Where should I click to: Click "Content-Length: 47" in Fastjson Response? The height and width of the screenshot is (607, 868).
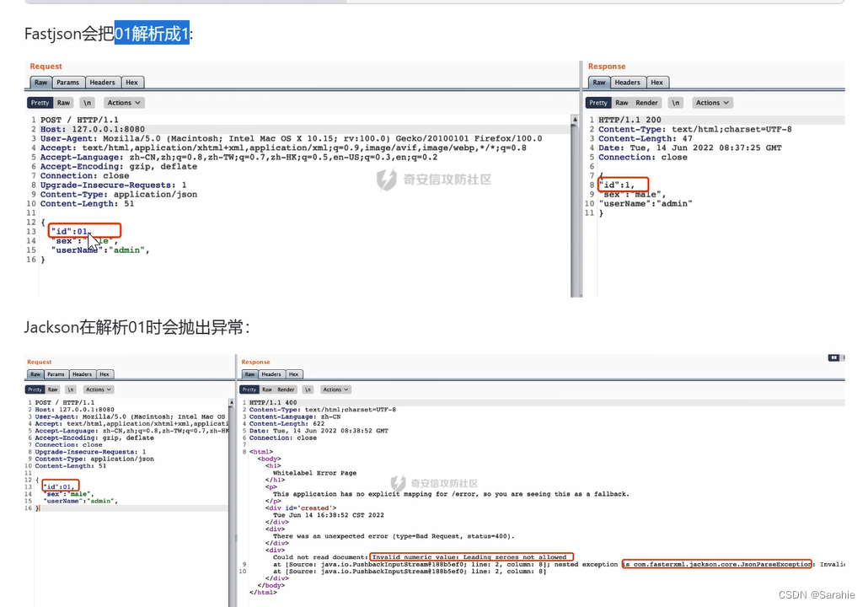(645, 138)
